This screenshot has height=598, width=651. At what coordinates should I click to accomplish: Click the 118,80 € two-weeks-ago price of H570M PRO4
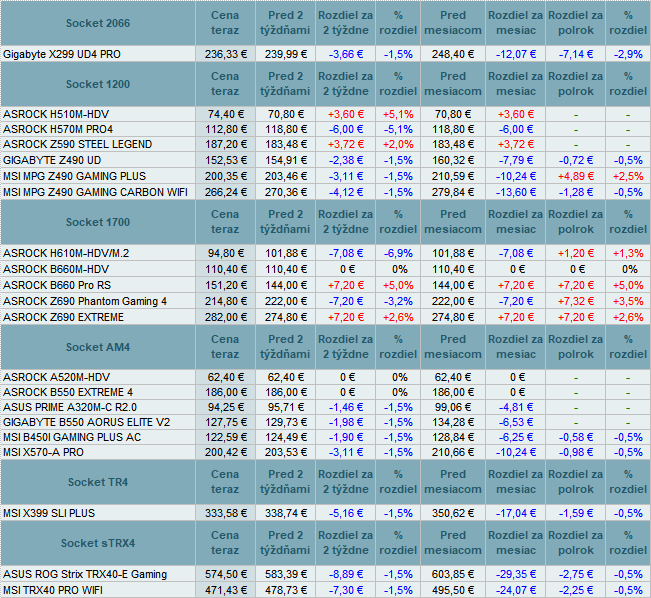(x=286, y=130)
